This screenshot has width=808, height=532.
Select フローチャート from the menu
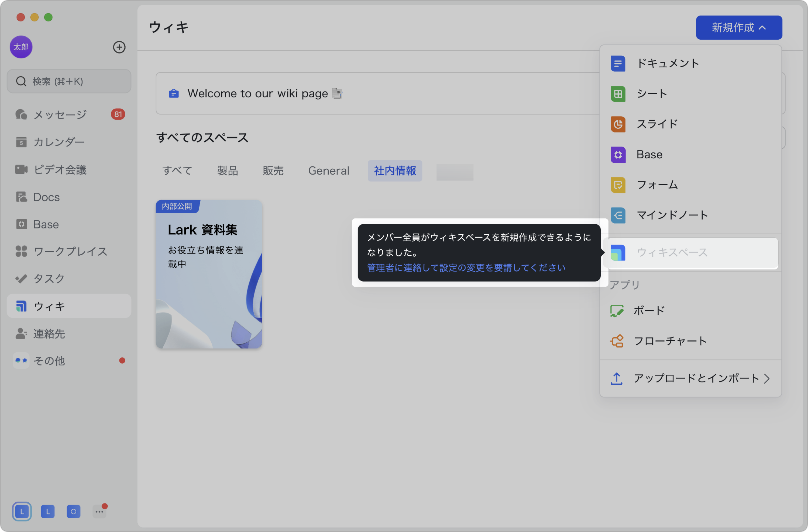[690, 341]
